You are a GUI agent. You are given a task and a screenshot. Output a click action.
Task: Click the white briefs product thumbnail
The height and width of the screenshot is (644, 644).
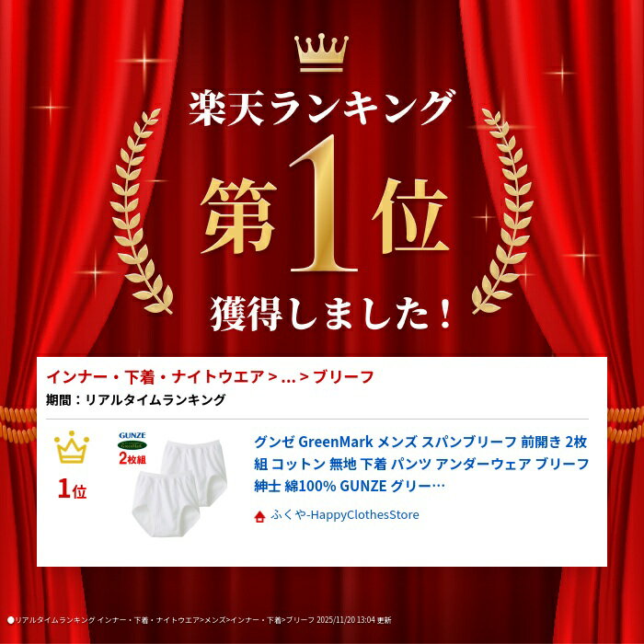179,489
